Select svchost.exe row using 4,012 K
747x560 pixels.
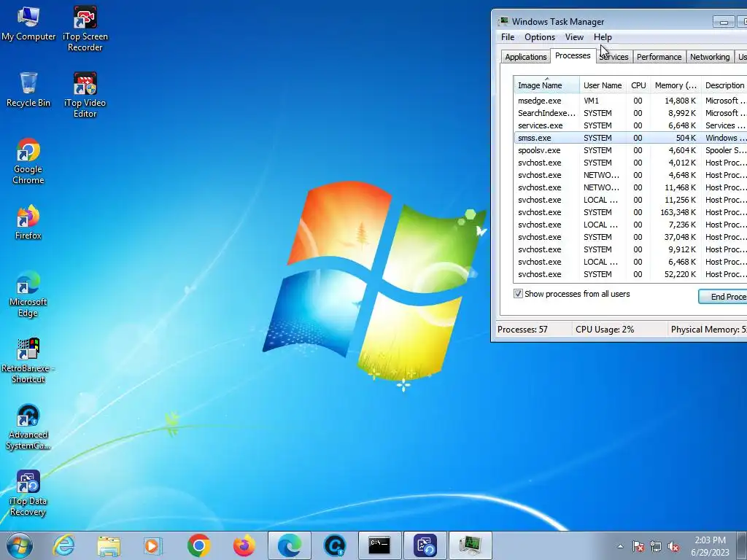tap(630, 163)
